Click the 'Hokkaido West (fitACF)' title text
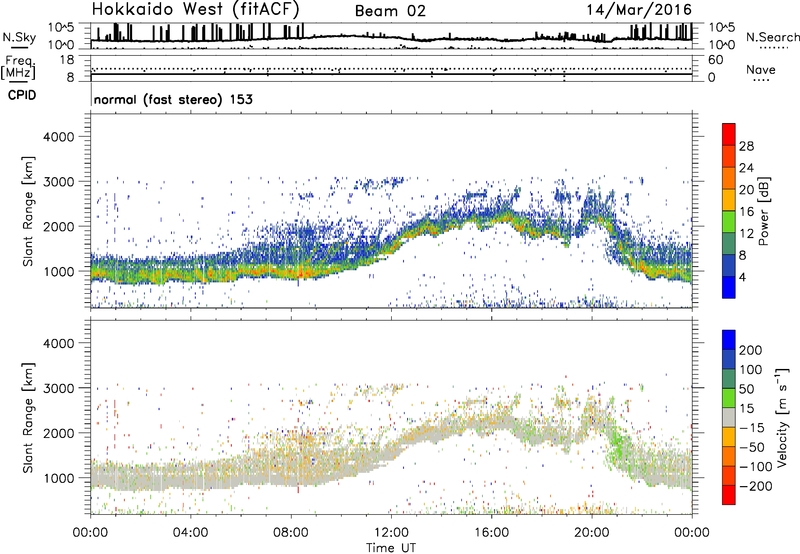 195,9
